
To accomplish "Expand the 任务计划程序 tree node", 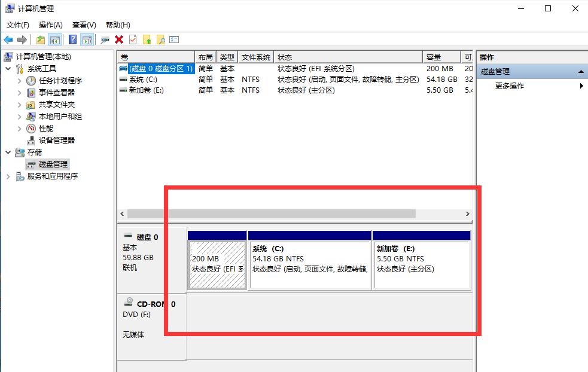I will coord(19,81).
